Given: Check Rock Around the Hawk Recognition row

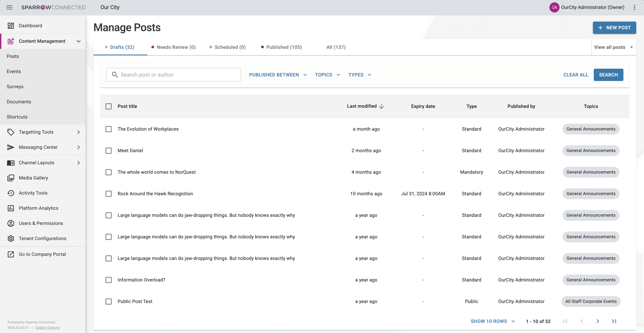Looking at the screenshot, I should 109,194.
